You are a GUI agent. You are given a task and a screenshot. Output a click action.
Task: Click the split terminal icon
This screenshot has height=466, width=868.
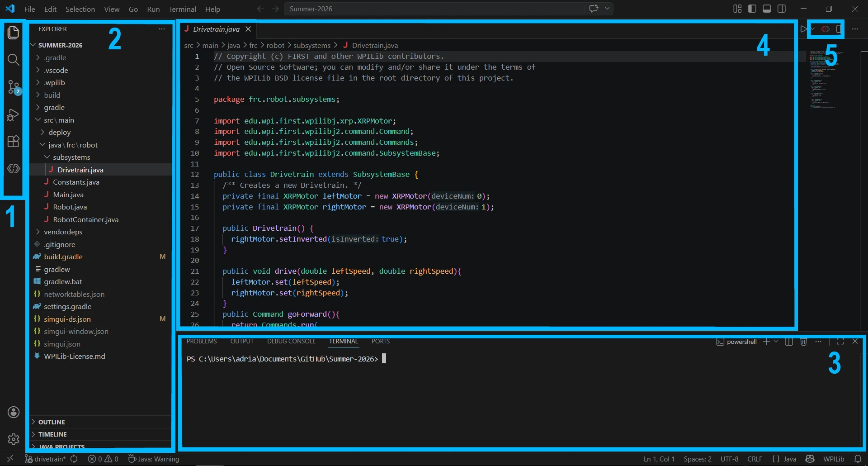789,342
